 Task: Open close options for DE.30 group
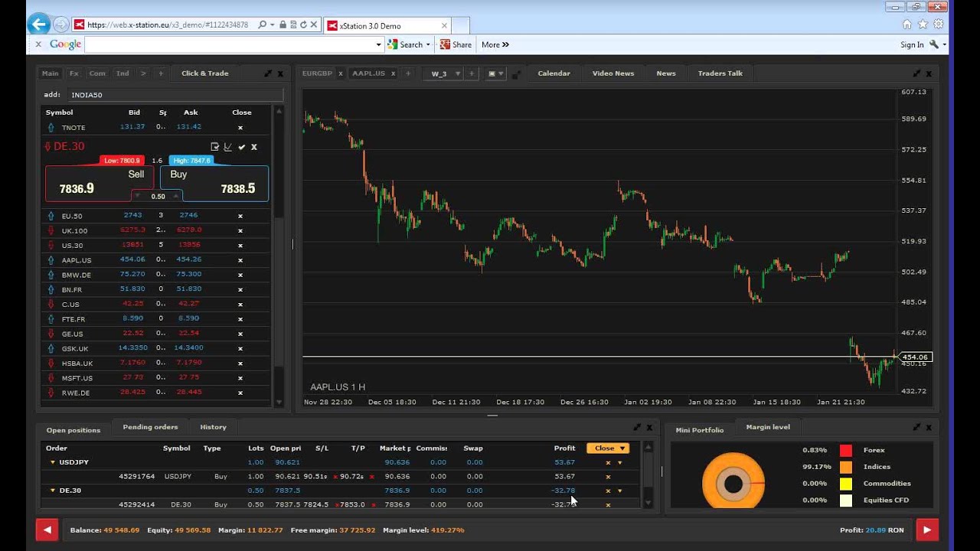pyautogui.click(x=620, y=491)
